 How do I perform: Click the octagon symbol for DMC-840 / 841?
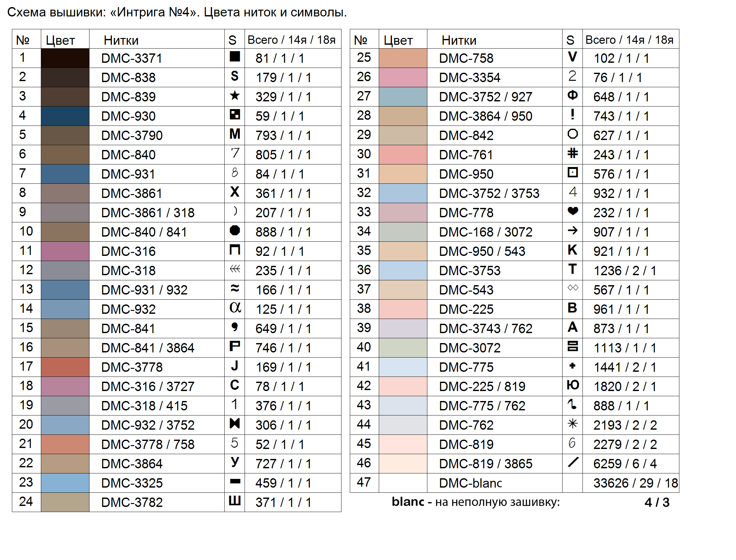pos(235,230)
